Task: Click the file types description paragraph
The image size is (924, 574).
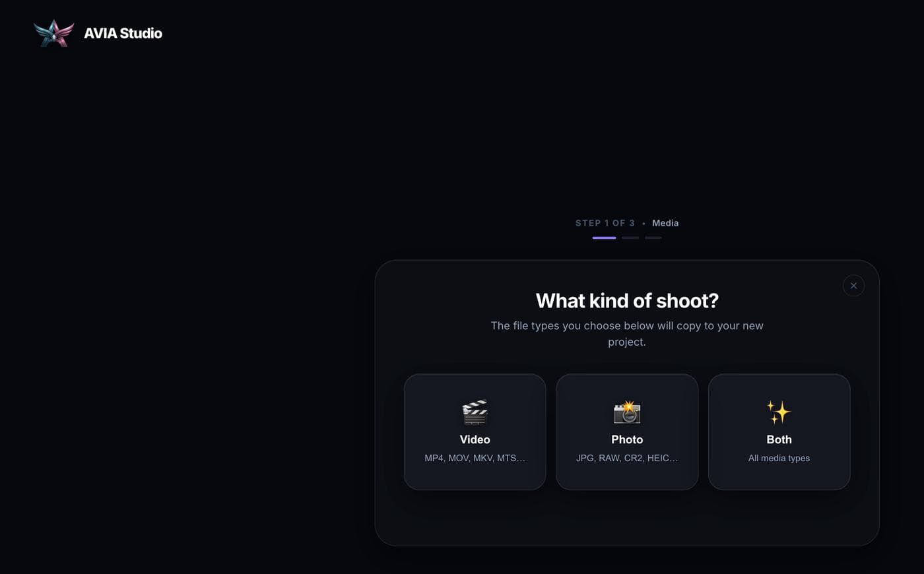Action: [627, 334]
